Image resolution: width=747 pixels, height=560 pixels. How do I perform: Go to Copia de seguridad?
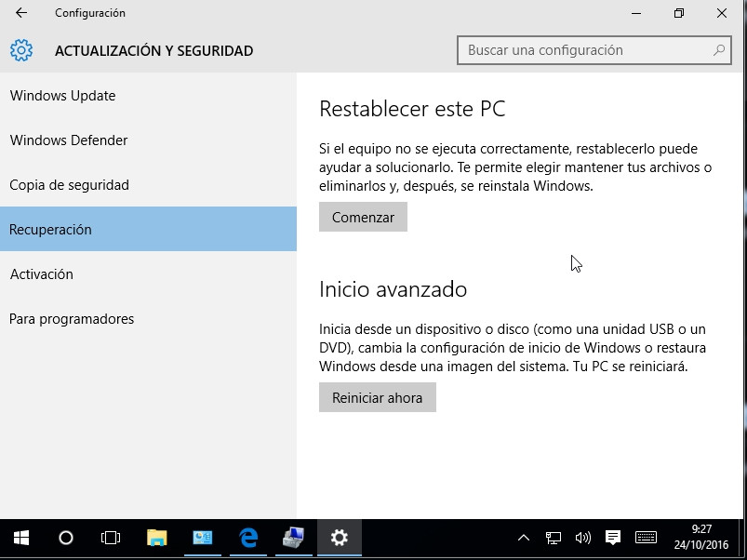[x=69, y=185]
